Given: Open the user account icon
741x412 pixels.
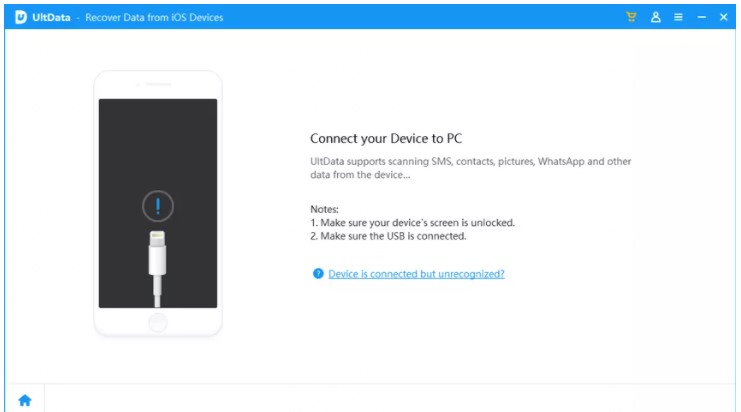Looking at the screenshot, I should [x=656, y=17].
